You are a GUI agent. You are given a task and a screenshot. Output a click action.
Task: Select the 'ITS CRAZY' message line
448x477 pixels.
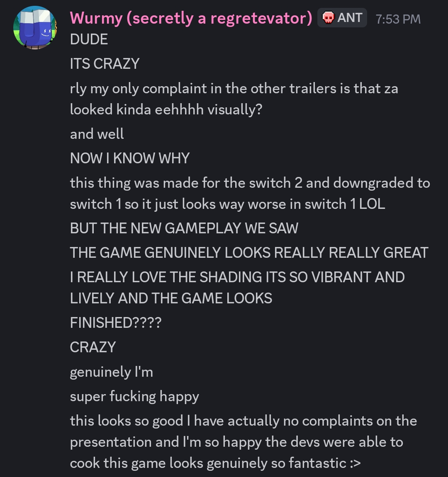pyautogui.click(x=105, y=63)
